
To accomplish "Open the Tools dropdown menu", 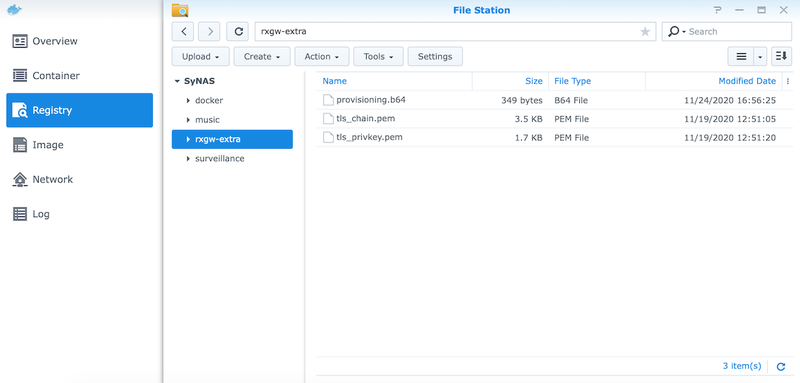I will [378, 57].
